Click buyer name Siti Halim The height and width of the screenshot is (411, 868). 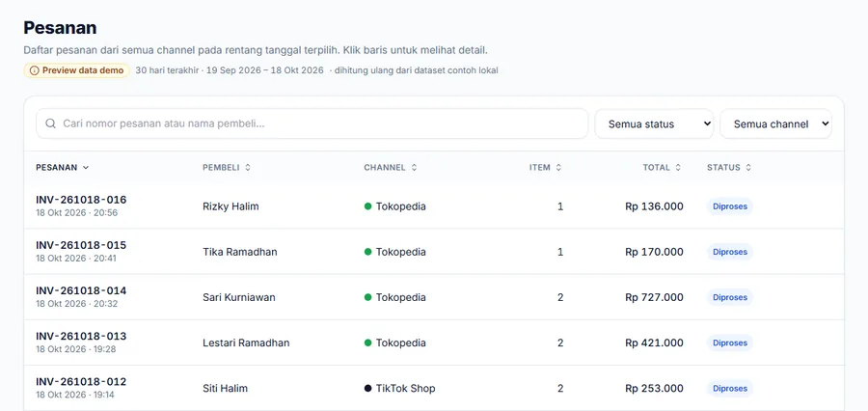(226, 388)
